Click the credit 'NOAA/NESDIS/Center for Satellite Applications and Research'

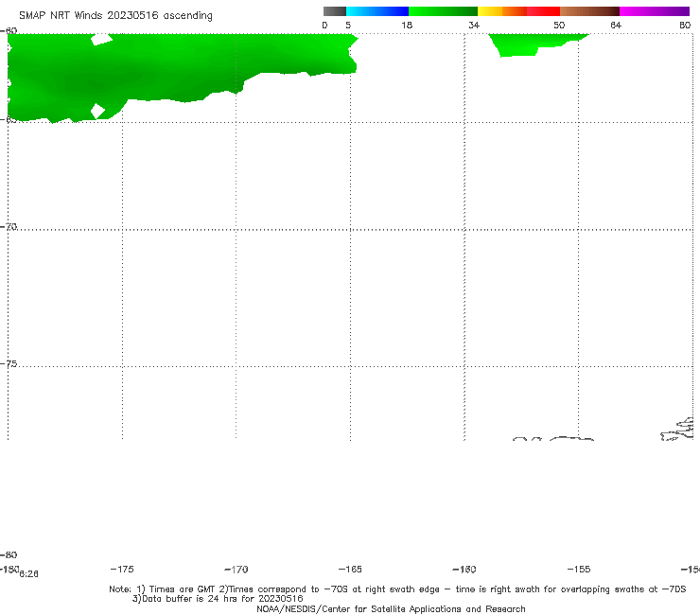[391, 608]
